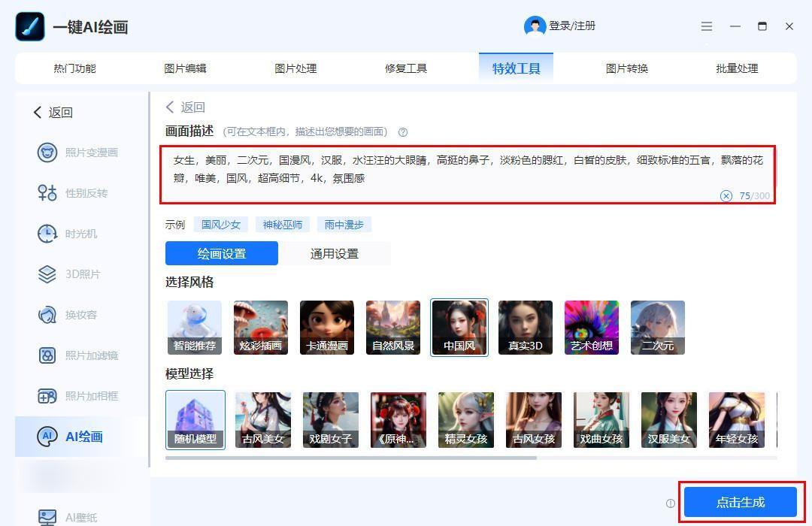Switch to 特效工具 tab
This screenshot has height=526, width=812.
coord(516,68)
